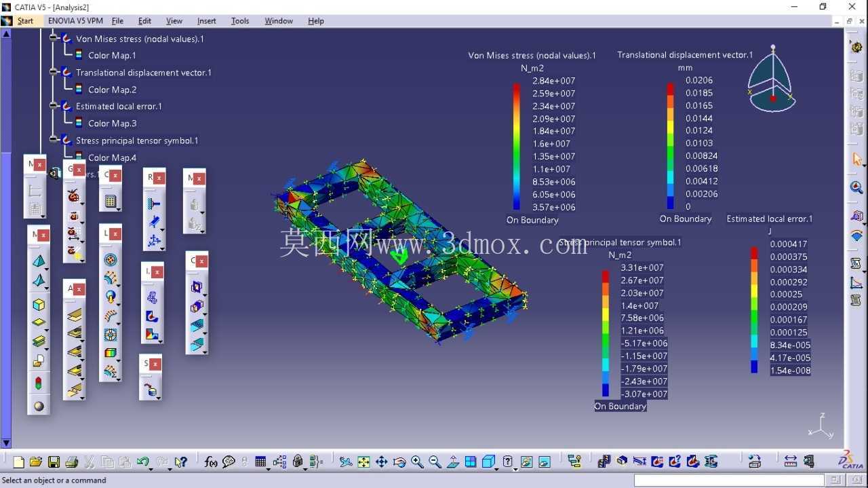
Task: Select Color Map.1 in the tree
Action: tap(112, 56)
